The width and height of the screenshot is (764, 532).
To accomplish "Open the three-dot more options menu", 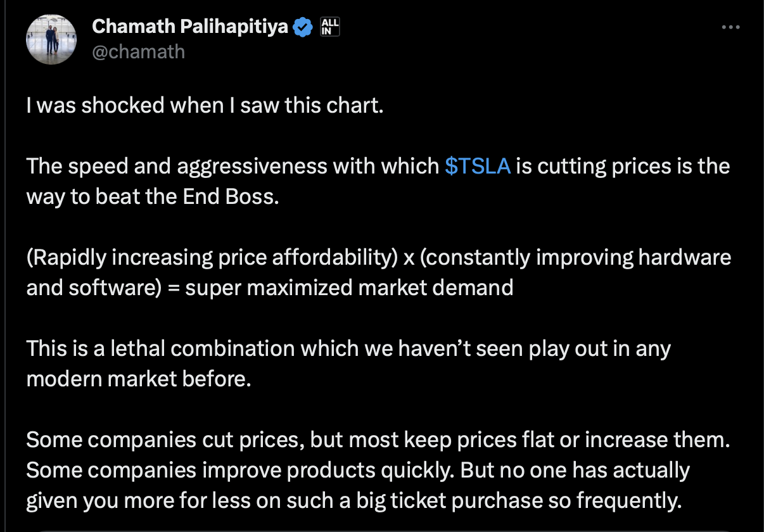I will click(730, 27).
